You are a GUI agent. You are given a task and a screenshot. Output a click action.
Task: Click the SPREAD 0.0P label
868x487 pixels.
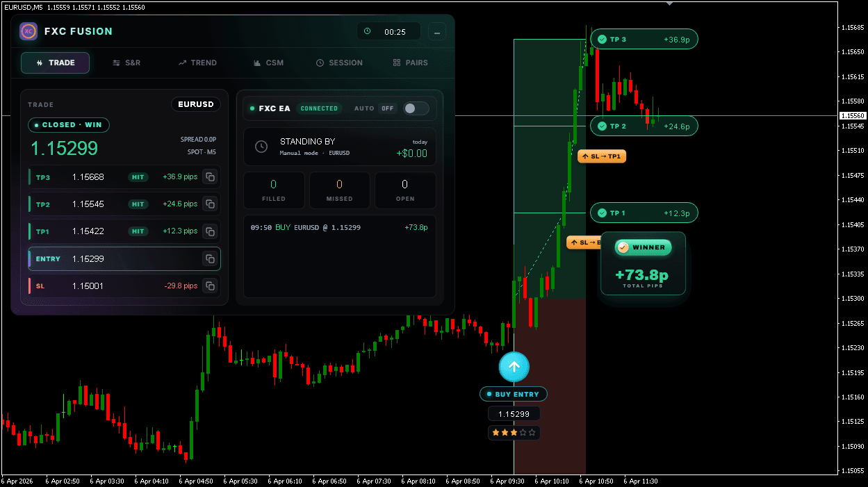point(198,140)
